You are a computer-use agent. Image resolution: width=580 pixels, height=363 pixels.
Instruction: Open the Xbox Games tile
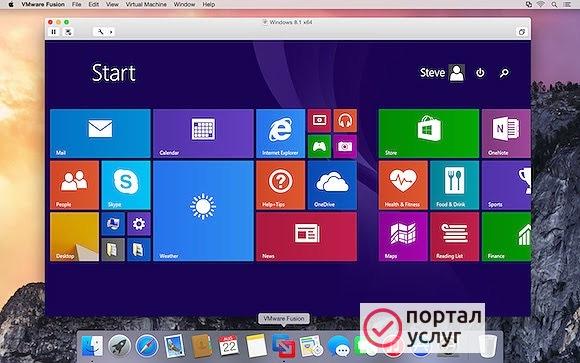coord(319,147)
